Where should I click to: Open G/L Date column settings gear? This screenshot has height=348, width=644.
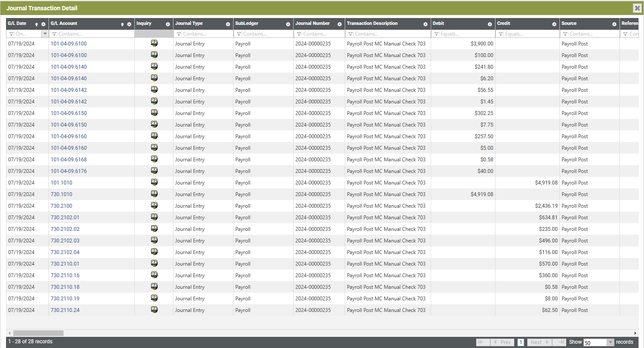[43, 24]
